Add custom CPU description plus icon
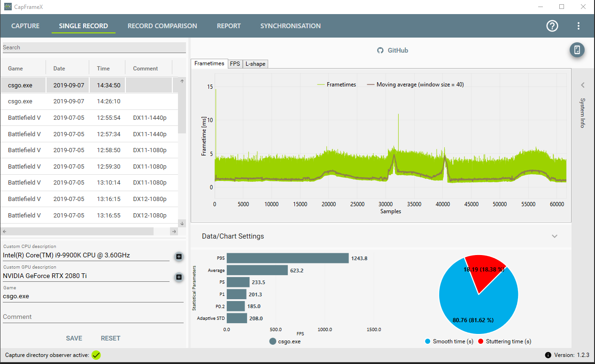595x364 pixels. pos(179,256)
